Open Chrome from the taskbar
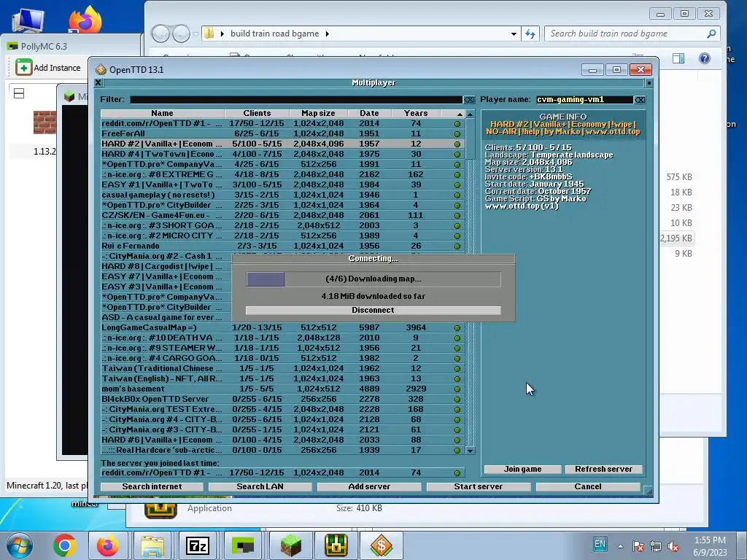 coord(65,545)
